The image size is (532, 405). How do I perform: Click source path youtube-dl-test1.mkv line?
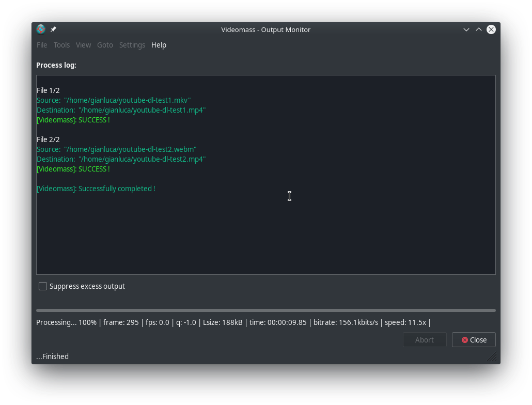(x=114, y=100)
